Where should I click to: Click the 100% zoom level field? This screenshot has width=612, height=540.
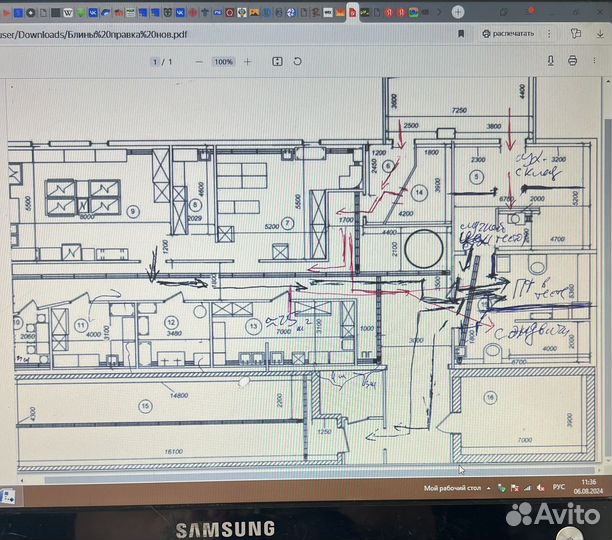click(x=223, y=61)
